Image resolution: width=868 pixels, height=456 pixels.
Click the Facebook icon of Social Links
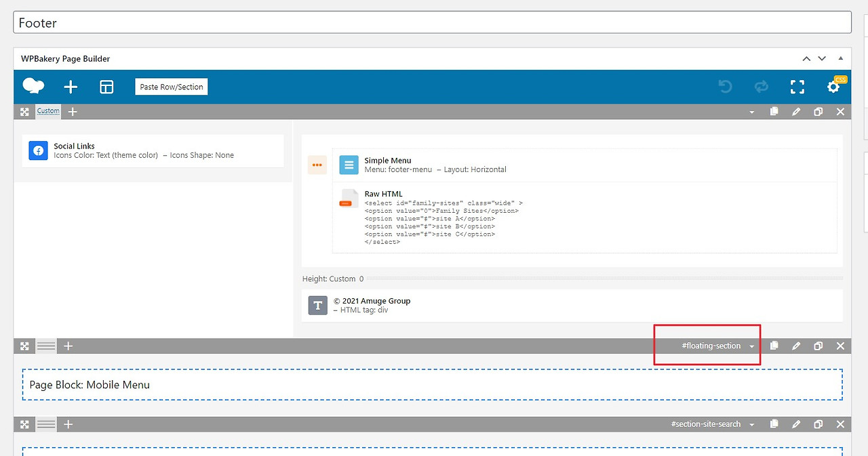(x=38, y=150)
